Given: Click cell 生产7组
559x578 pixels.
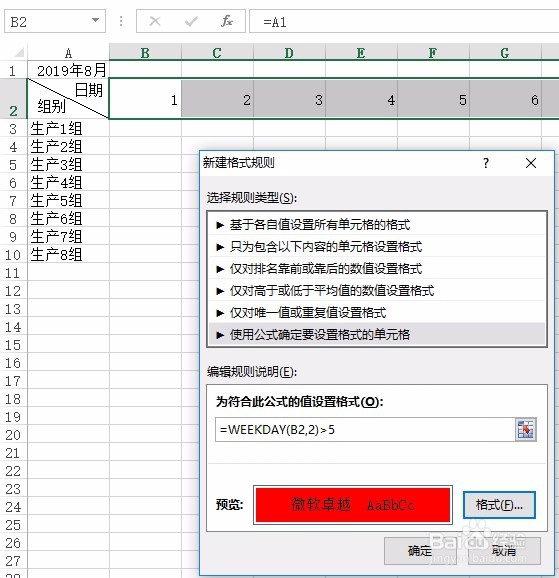Looking at the screenshot, I should 69,237.
